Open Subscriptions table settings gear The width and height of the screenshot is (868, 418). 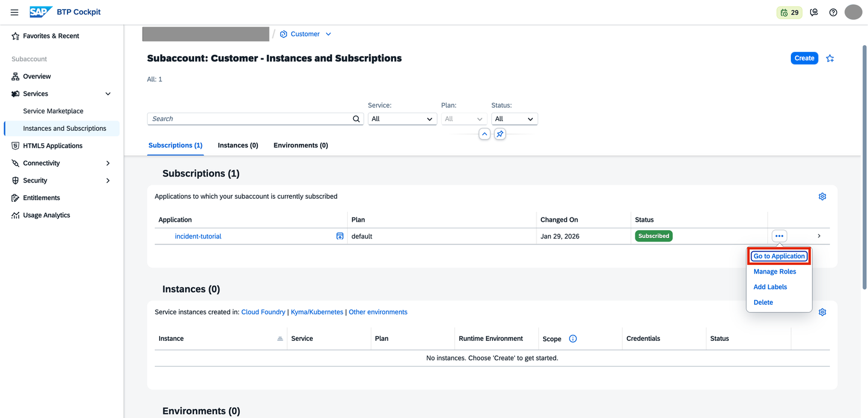(822, 196)
